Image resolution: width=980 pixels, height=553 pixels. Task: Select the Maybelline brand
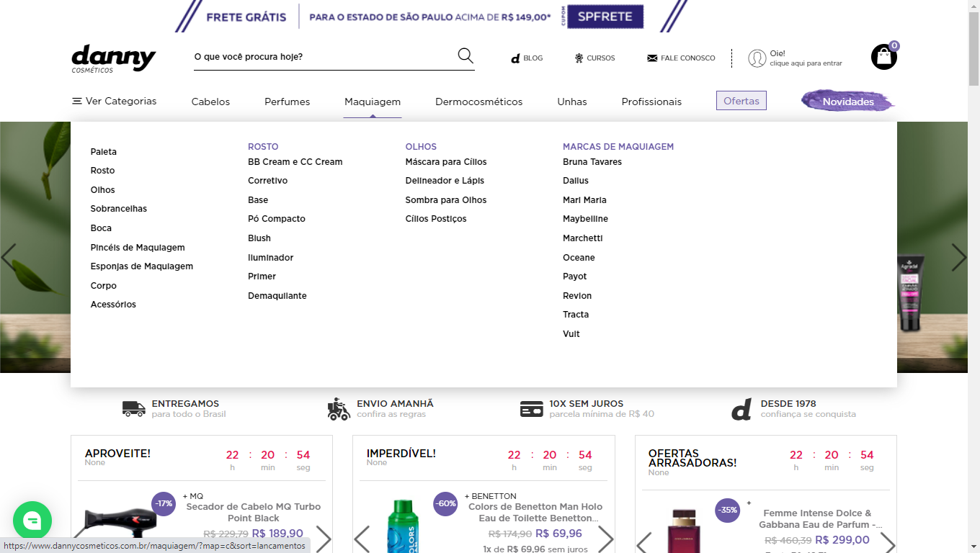tap(585, 219)
